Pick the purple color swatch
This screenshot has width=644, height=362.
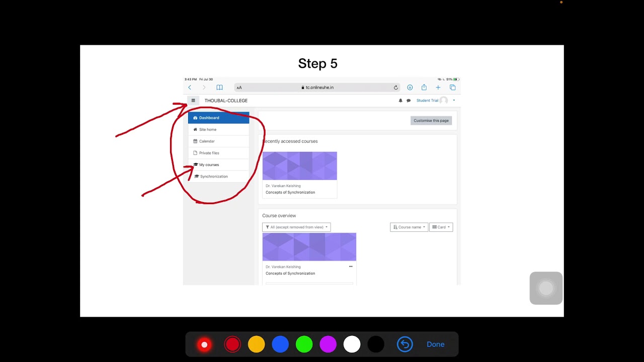[328, 344]
